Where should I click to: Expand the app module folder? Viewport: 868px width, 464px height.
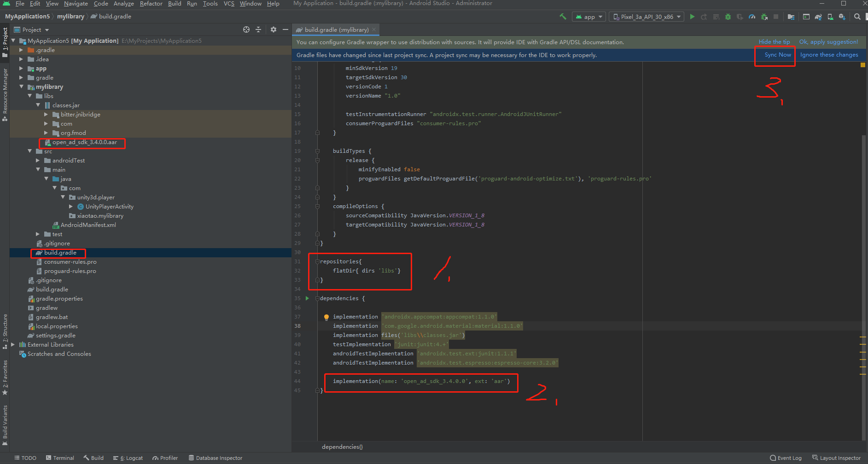tap(21, 68)
